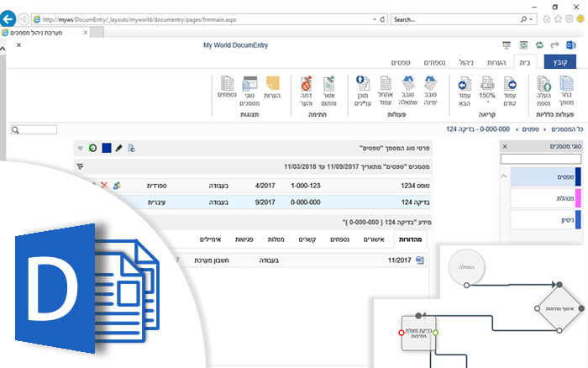
Task: Click the pencil edit icon in the details header
Action: coord(119,148)
